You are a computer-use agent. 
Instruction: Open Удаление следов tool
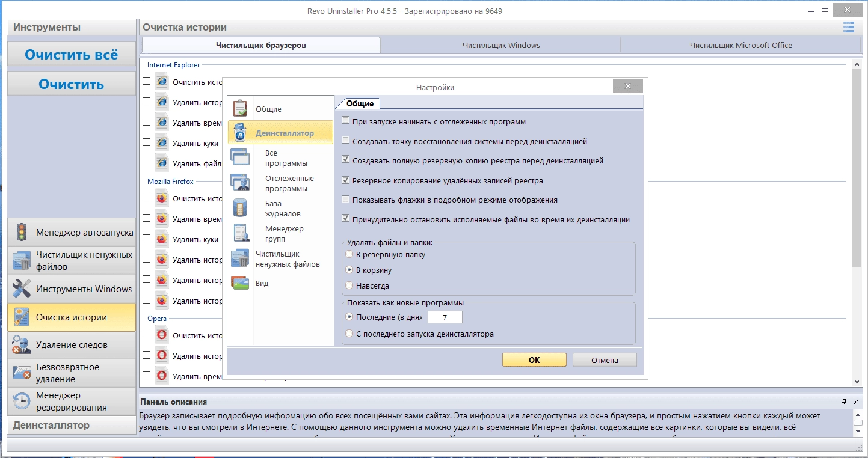(x=72, y=345)
